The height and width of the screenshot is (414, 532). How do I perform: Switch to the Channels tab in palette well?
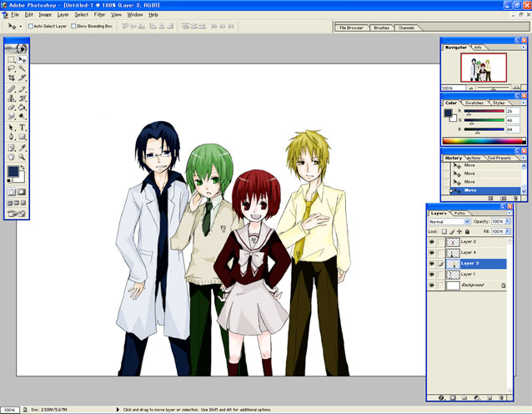[x=406, y=28]
